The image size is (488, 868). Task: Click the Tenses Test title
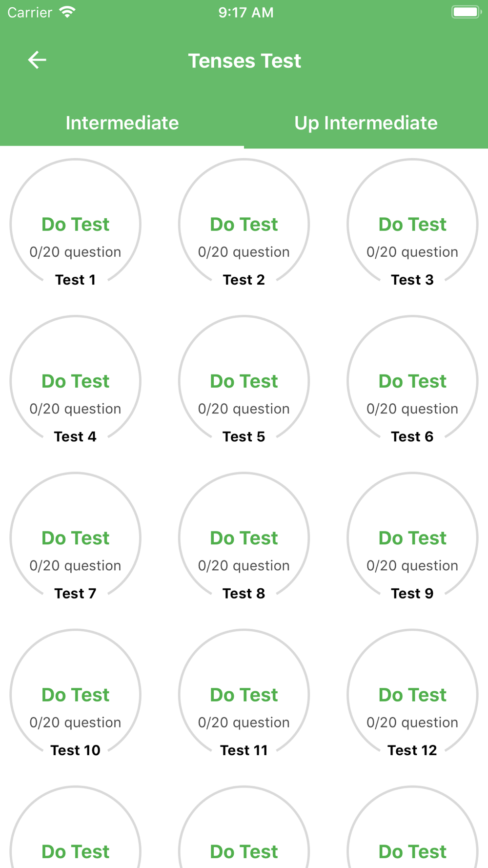pyautogui.click(x=244, y=61)
